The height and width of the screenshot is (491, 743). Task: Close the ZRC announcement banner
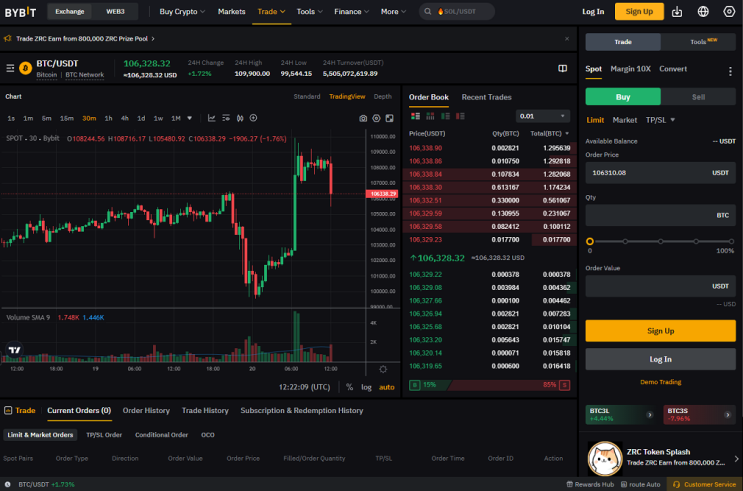(567, 39)
